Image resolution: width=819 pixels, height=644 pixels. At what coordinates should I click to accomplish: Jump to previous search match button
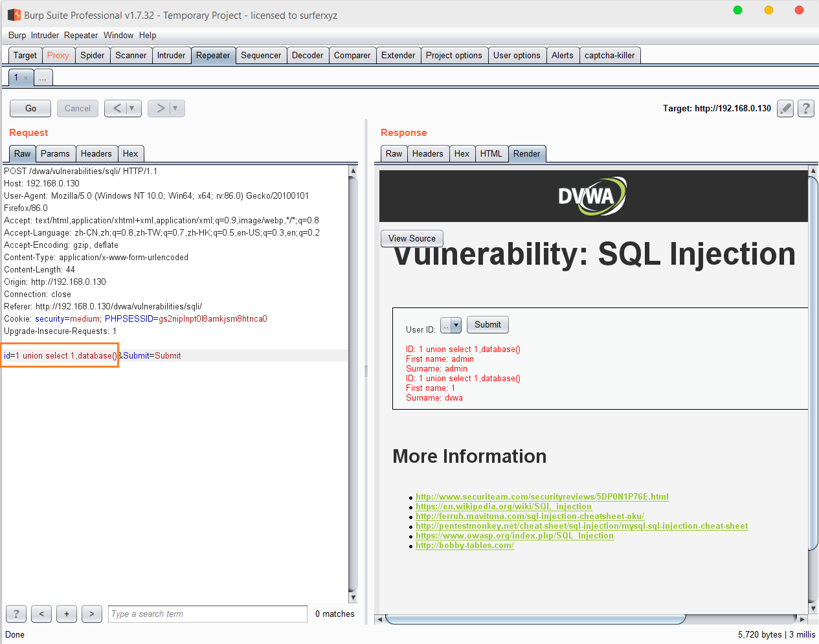(41, 614)
